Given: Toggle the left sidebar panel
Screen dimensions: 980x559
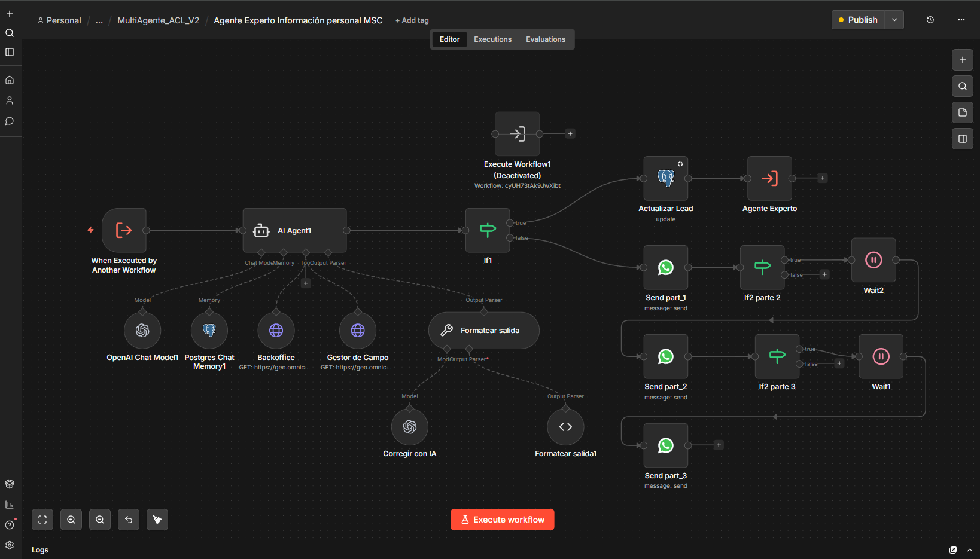Looking at the screenshot, I should tap(10, 52).
